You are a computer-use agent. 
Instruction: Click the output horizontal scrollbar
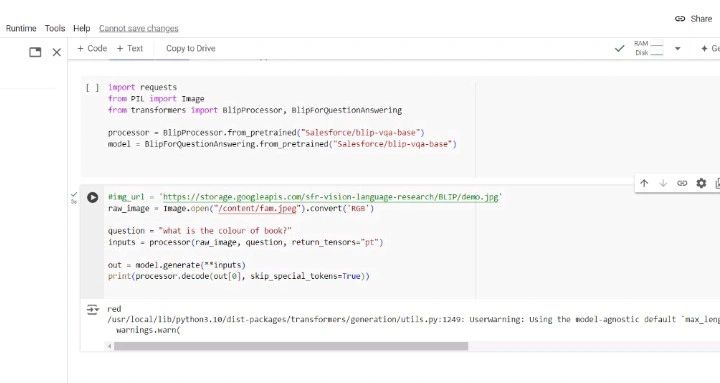pos(291,346)
